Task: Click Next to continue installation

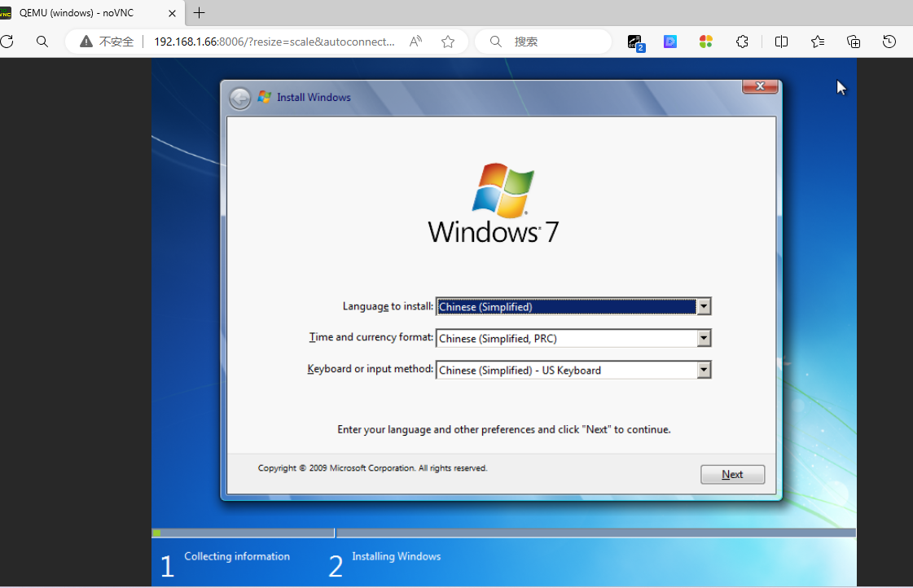Action: (732, 475)
